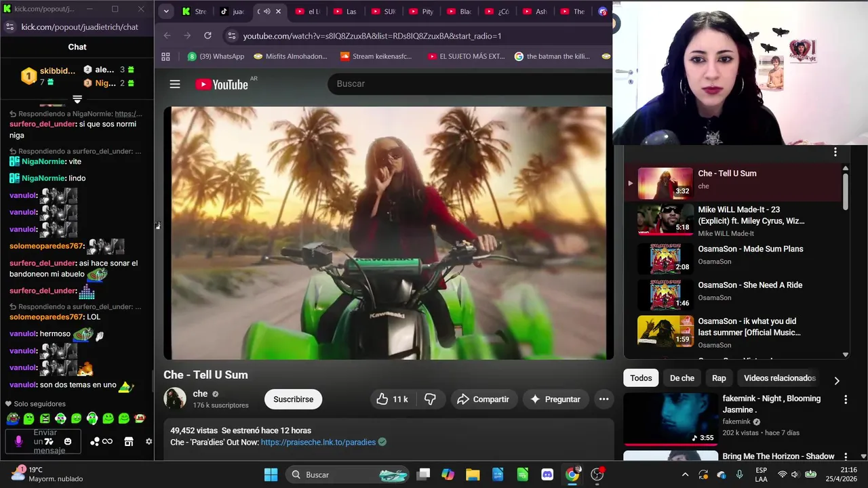
Task: Open playlist three-dot options menu
Action: pos(835,152)
